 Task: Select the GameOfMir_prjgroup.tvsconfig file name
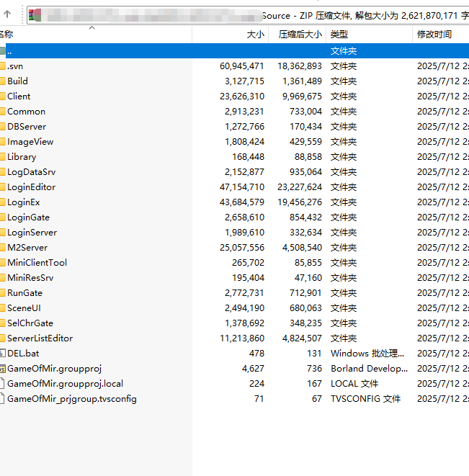tap(72, 399)
